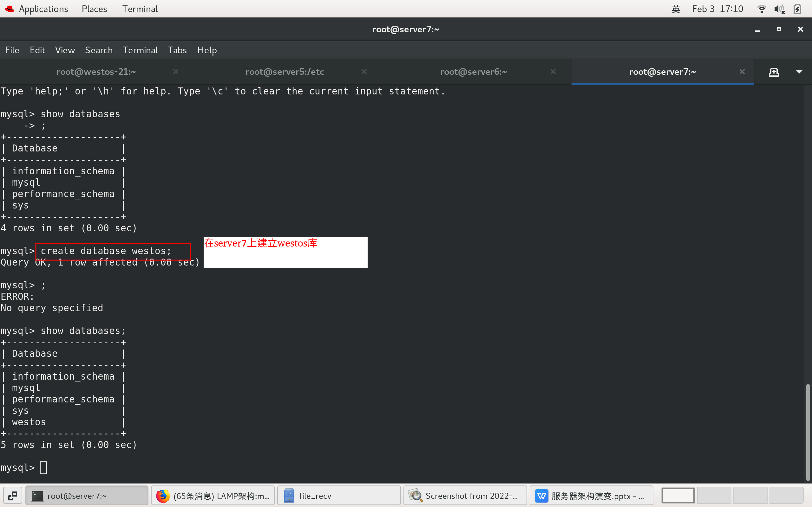812x507 pixels.
Task: Click the show-desktop icon in taskbar corner
Action: tap(13, 495)
